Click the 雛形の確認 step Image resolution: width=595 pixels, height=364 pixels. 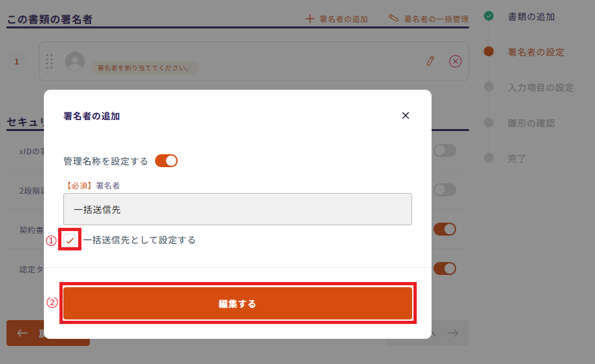(x=531, y=123)
